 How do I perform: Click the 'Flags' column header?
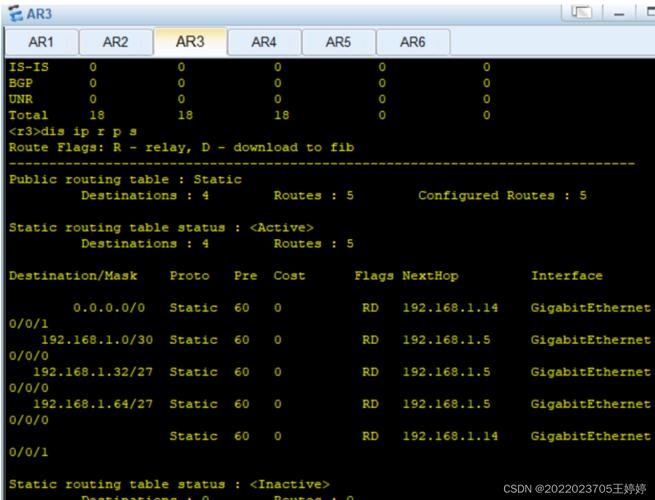coord(374,276)
